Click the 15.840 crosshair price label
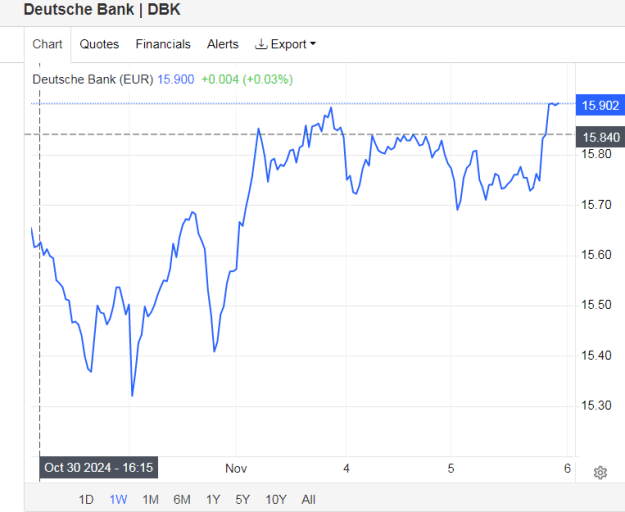The width and height of the screenshot is (625, 512). click(x=600, y=137)
